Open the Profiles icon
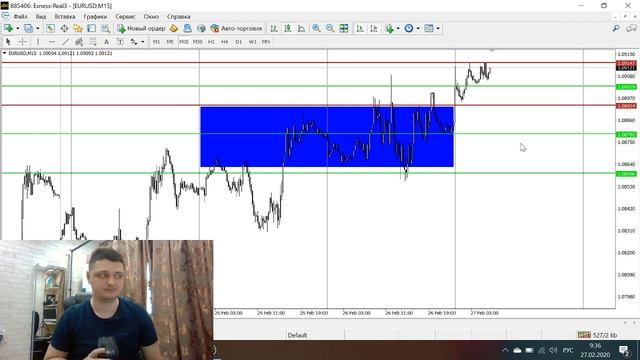The image size is (640, 360). click(x=28, y=28)
